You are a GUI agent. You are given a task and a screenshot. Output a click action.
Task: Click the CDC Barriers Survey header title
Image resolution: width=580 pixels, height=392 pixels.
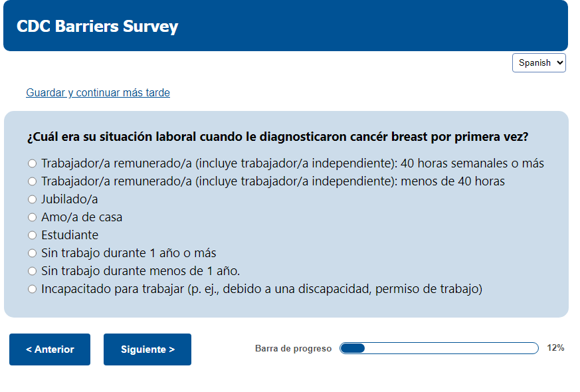click(x=97, y=27)
